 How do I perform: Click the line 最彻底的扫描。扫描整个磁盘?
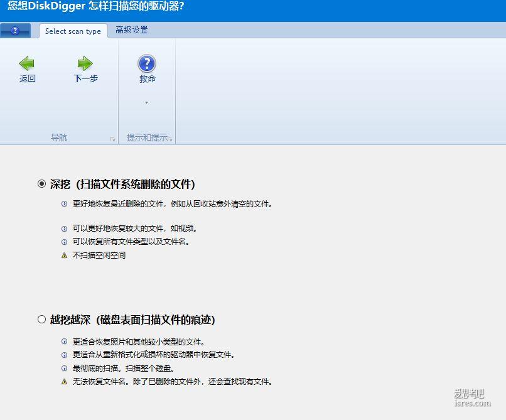click(x=124, y=368)
